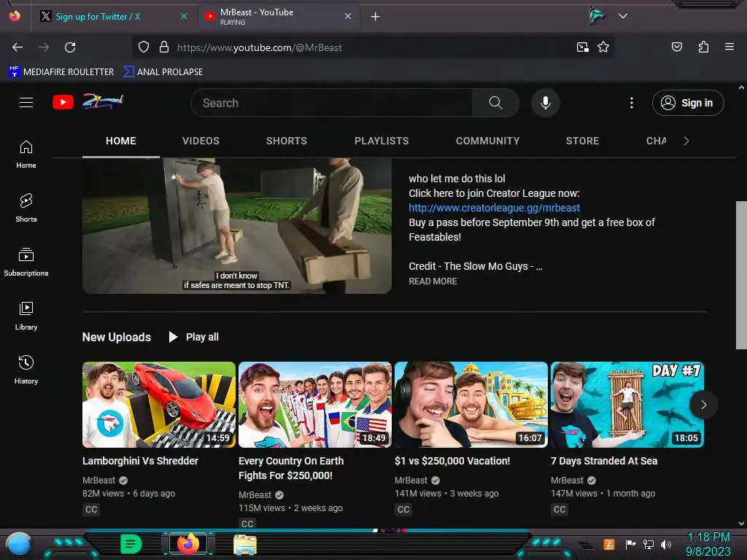
Task: Click in the YouTube search field
Action: tap(332, 103)
